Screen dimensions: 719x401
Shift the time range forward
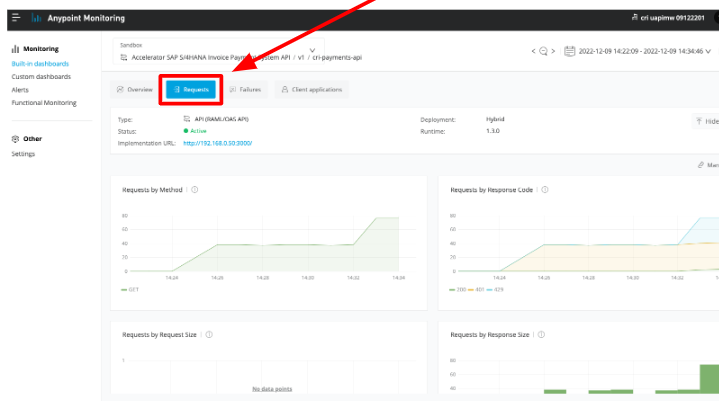(x=553, y=51)
